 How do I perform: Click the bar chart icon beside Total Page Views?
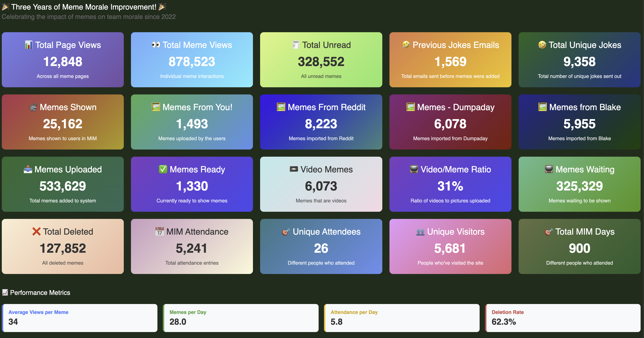point(28,45)
